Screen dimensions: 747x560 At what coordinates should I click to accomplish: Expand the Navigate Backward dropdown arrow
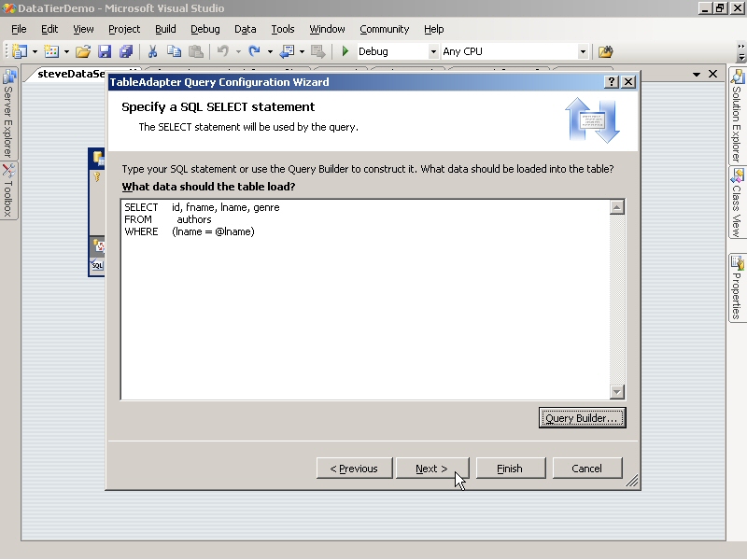coord(302,51)
